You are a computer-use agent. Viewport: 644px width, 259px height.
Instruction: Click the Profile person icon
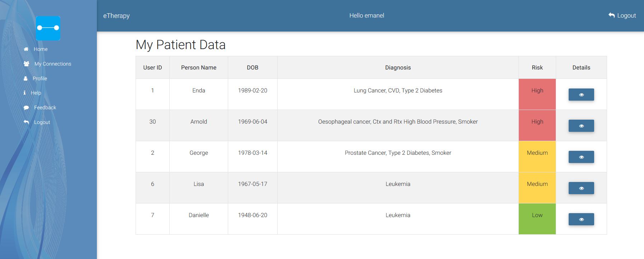(x=25, y=78)
